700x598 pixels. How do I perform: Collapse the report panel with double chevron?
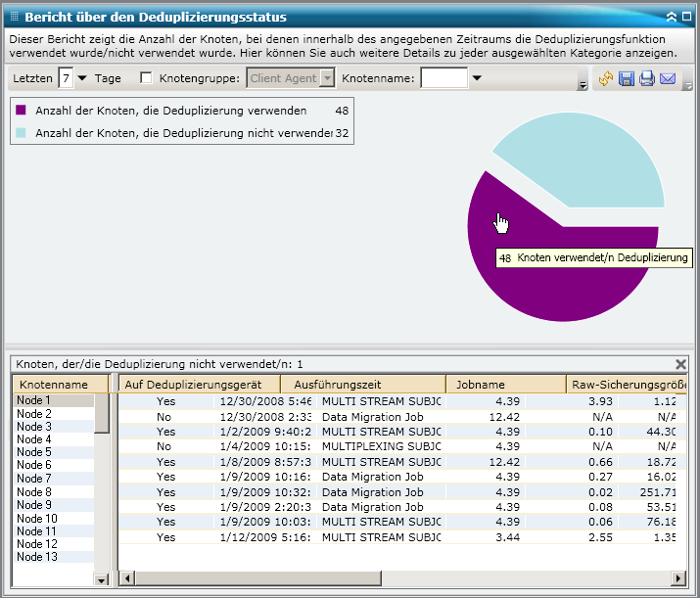click(x=671, y=17)
